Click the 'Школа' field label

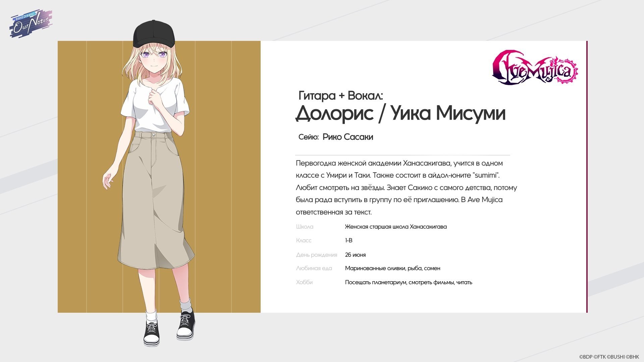305,227
